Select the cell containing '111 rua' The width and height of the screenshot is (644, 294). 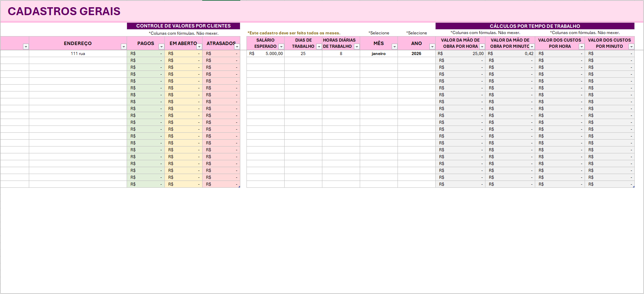click(78, 54)
